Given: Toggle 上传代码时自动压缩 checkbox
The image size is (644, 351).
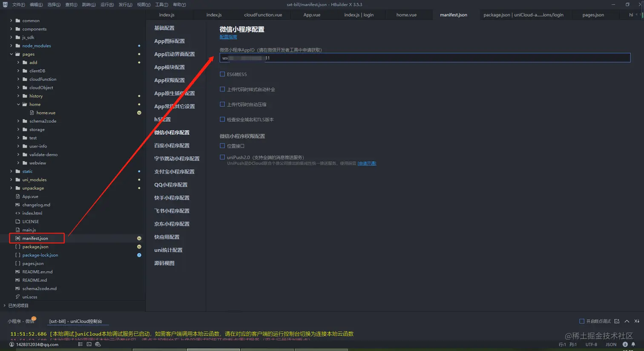Looking at the screenshot, I should 222,104.
